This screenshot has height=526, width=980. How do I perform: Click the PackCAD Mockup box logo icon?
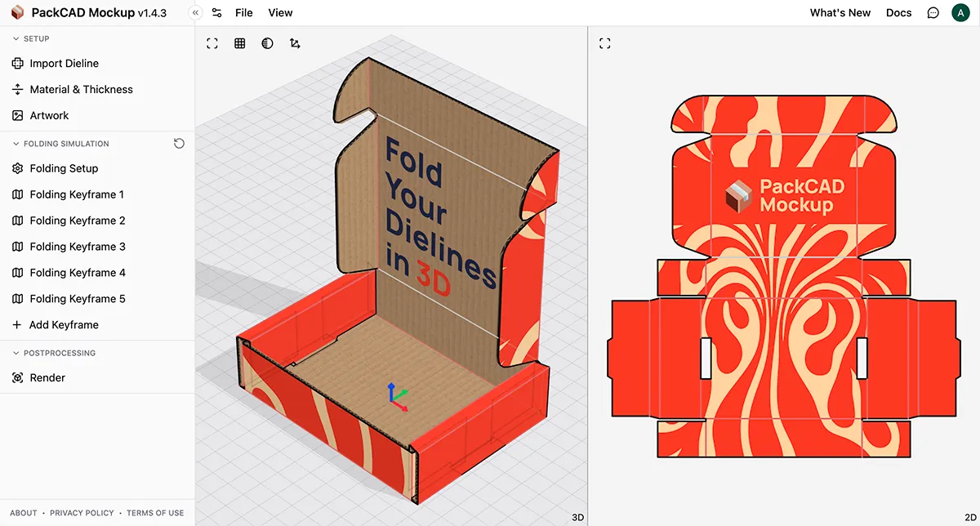click(x=17, y=12)
